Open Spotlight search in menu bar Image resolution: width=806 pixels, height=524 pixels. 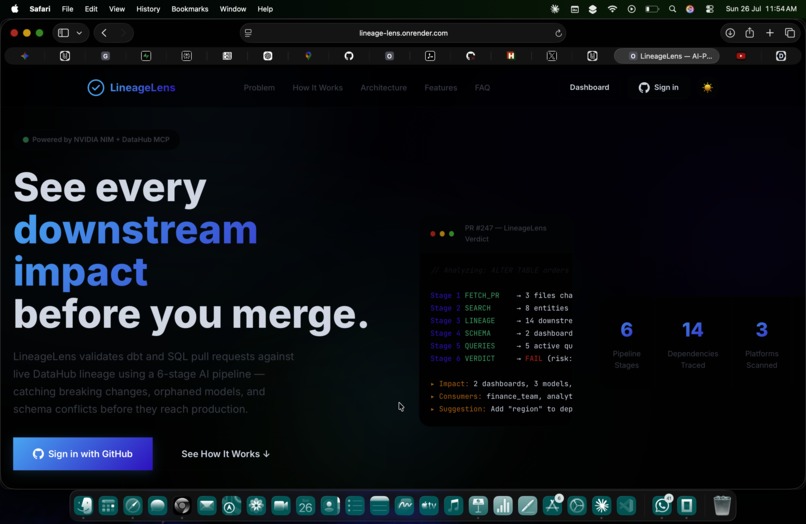672,9
